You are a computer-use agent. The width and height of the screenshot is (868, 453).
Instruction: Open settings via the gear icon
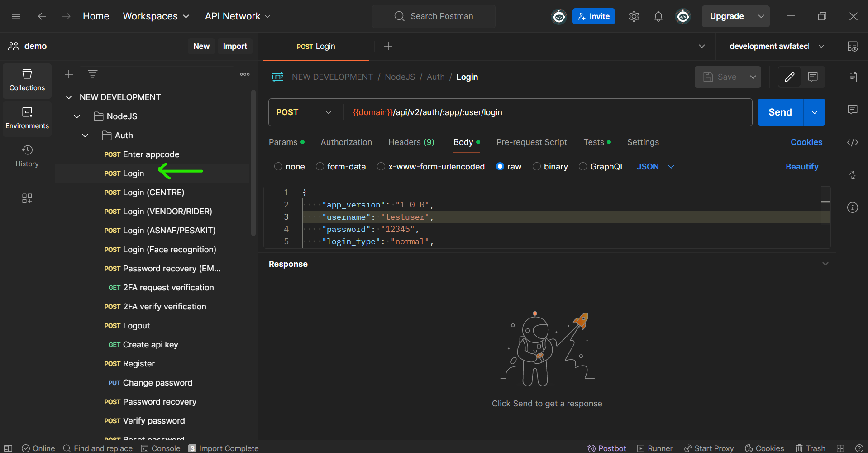click(x=634, y=17)
